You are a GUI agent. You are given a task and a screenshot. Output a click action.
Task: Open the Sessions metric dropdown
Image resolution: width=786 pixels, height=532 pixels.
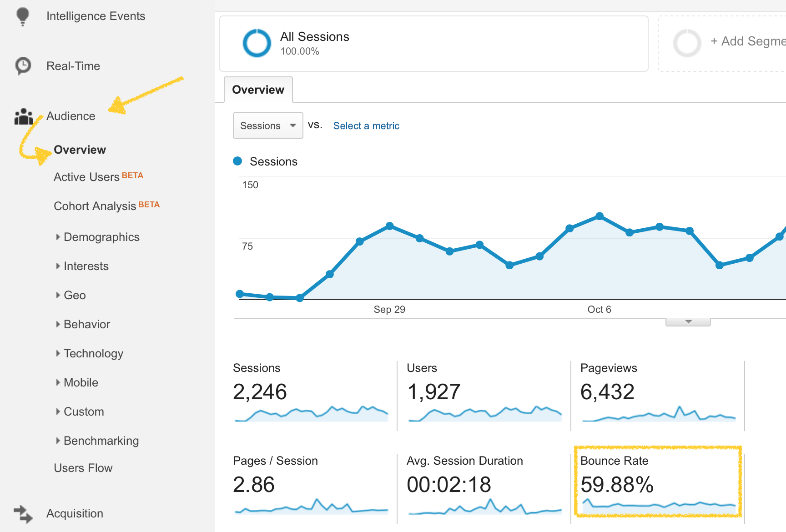click(268, 125)
